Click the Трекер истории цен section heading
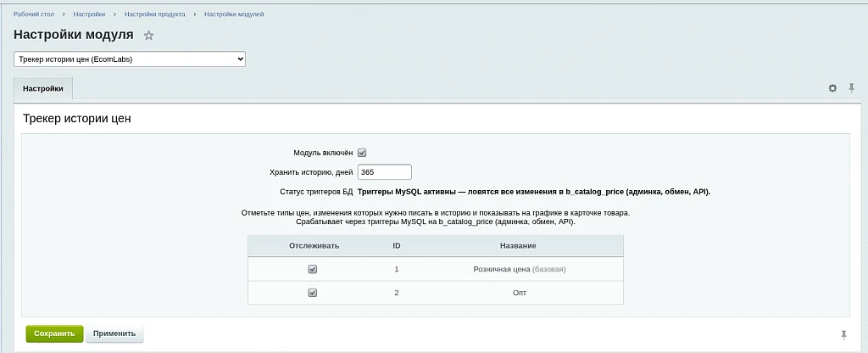 point(77,118)
